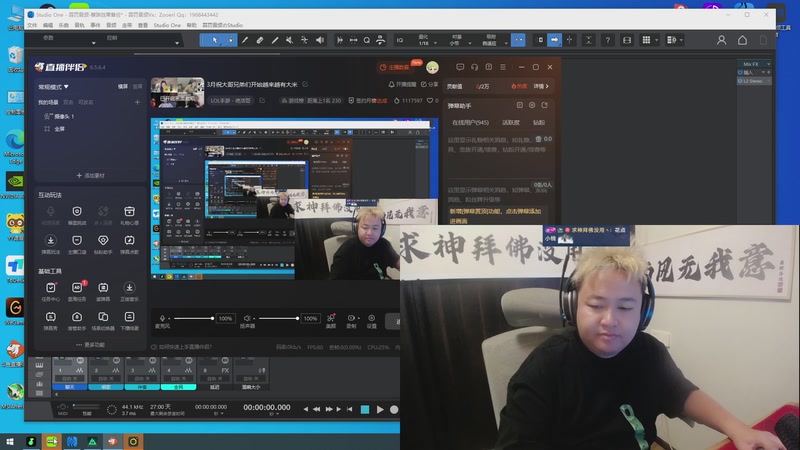This screenshot has height=450, width=800.
Task: Click the Record circle button in transport
Action: [394, 409]
